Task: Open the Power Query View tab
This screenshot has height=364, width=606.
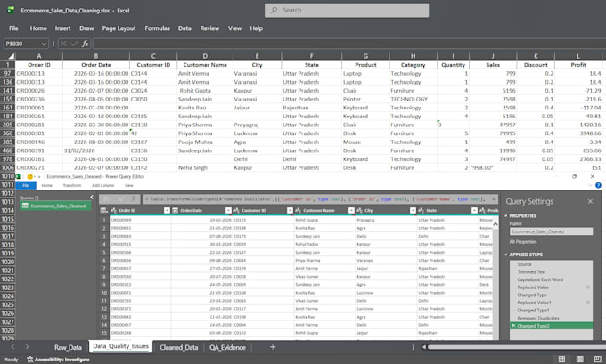Action: 128,186
